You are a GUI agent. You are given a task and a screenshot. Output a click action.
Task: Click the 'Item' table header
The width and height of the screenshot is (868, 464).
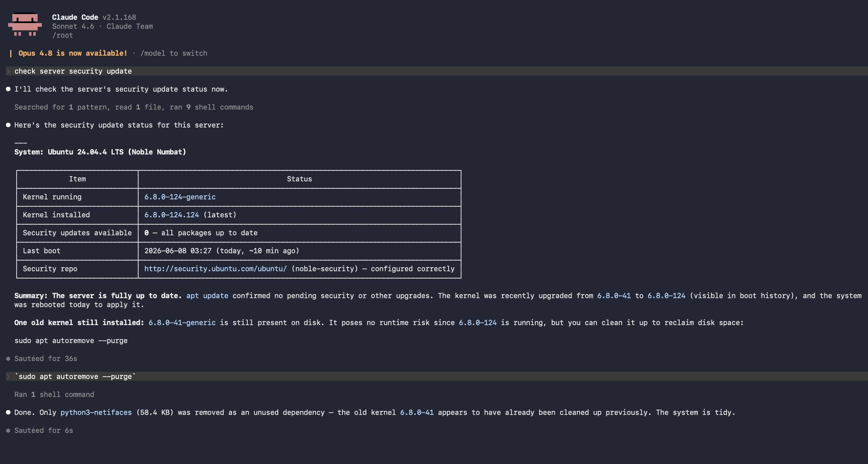[78, 179]
